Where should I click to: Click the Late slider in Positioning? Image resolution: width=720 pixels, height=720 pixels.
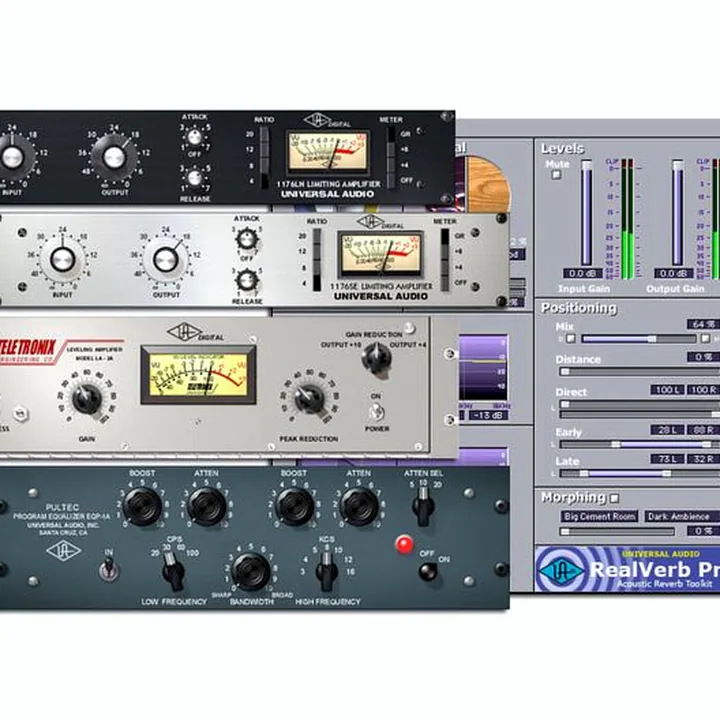(640, 473)
